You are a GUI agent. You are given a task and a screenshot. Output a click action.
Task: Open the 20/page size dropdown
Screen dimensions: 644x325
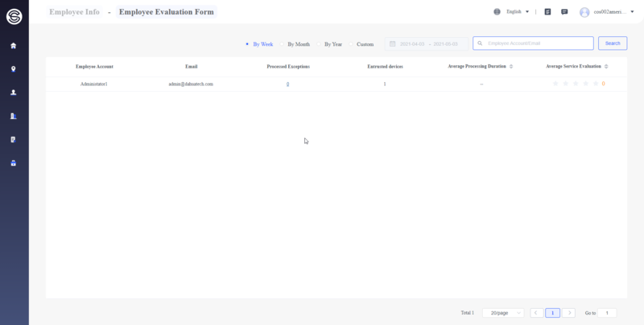(x=503, y=313)
